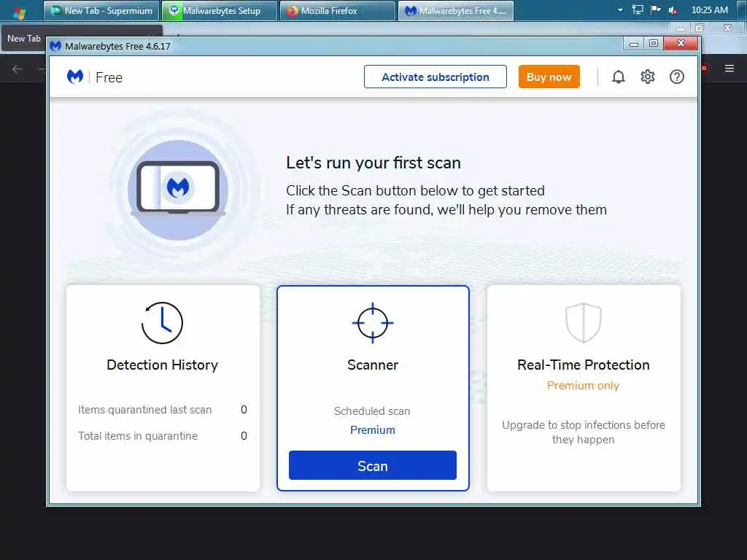The image size is (747, 560).
Task: Click 'Total items in quarantine' row
Action: tap(163, 436)
